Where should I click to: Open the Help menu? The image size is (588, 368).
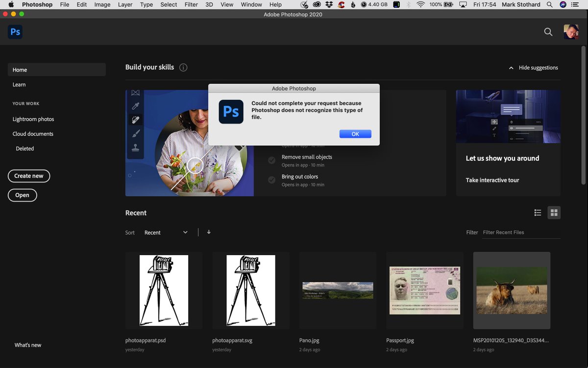click(x=276, y=4)
